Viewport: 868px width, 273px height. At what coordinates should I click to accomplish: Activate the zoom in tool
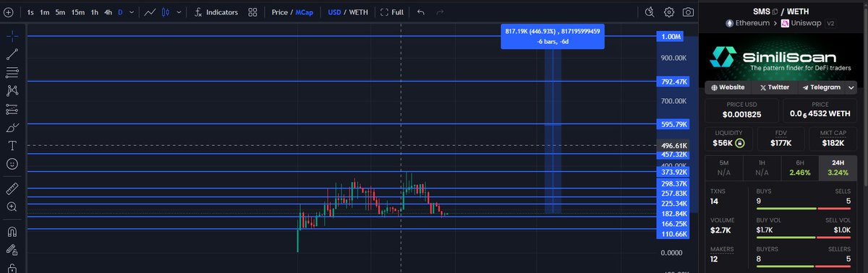click(x=12, y=207)
